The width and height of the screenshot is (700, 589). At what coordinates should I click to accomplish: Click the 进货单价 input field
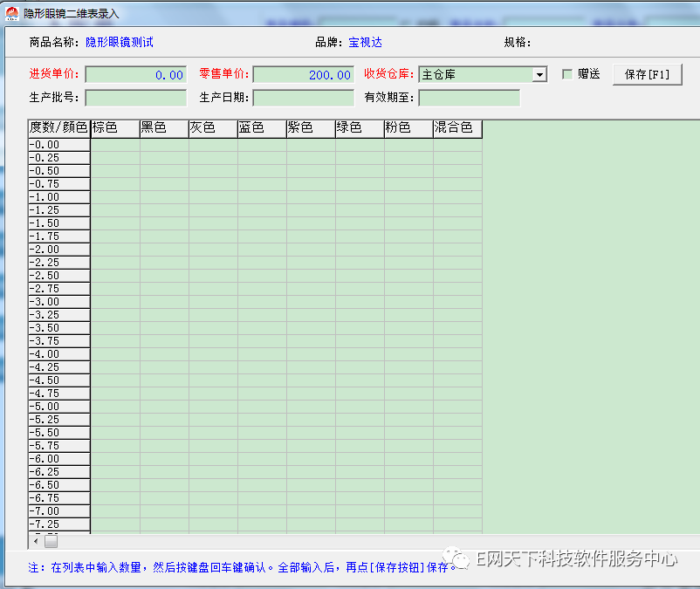point(136,75)
